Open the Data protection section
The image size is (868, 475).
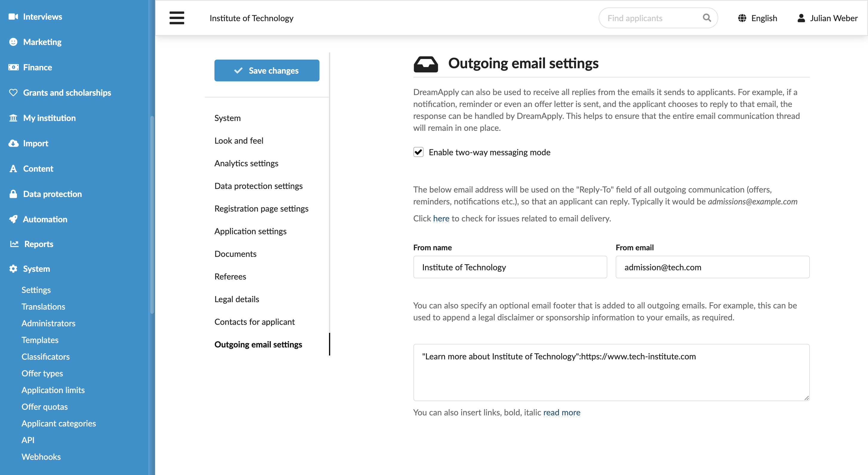tap(52, 194)
